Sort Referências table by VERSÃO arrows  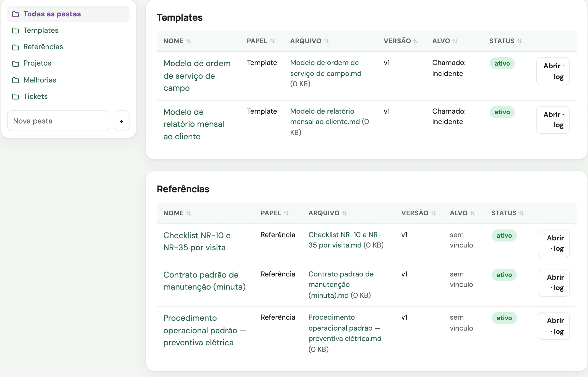point(433,213)
